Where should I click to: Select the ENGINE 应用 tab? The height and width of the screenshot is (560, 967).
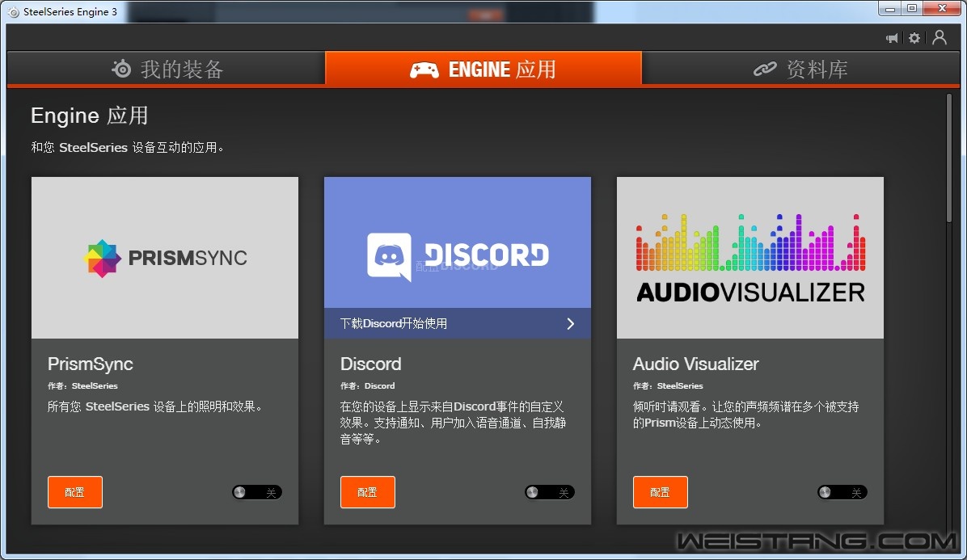tap(483, 69)
